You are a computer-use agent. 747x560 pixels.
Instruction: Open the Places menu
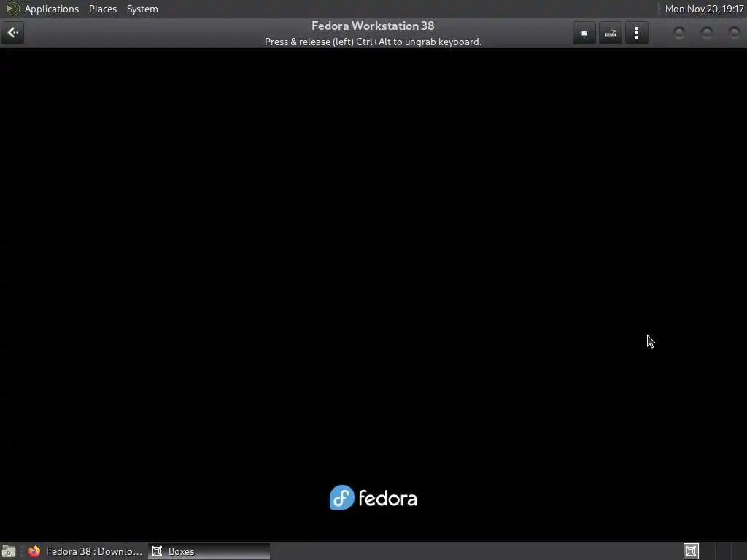102,9
